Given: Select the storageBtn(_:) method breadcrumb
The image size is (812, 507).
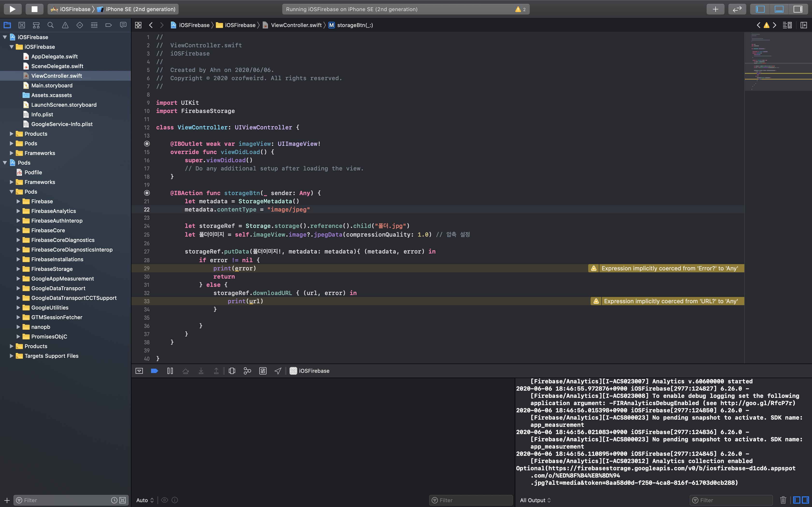Looking at the screenshot, I should tap(355, 25).
